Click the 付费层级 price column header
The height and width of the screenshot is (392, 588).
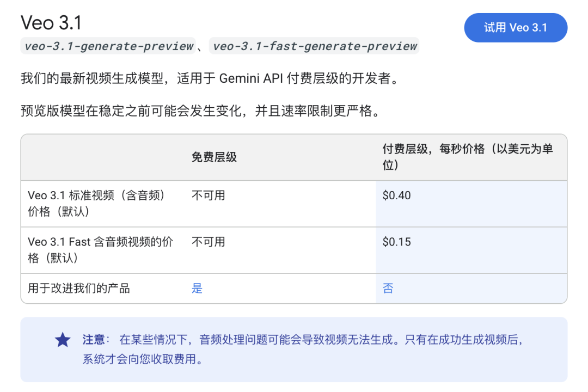[x=467, y=157]
